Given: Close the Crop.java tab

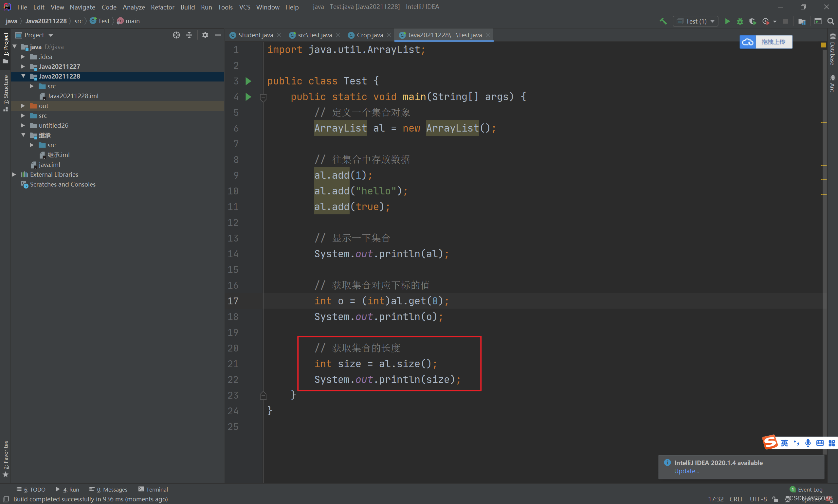Looking at the screenshot, I should 389,35.
